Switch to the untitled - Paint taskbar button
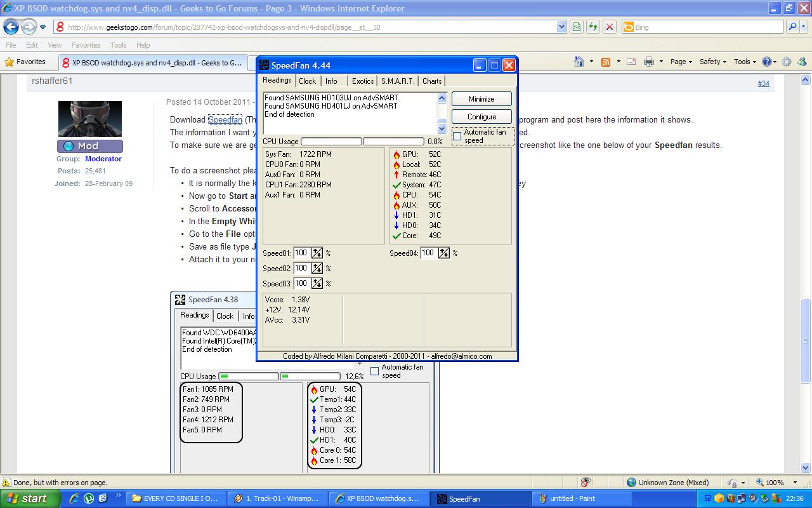This screenshot has height=508, width=812. 581,498
